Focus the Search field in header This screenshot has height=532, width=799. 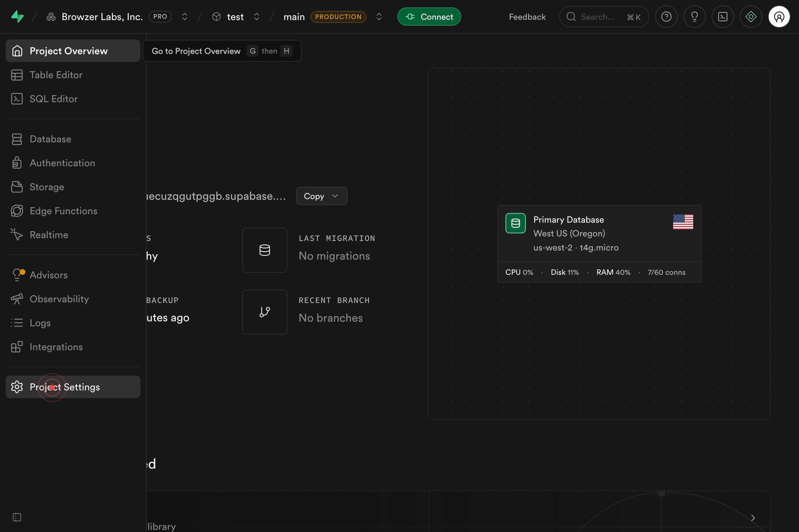[604, 17]
